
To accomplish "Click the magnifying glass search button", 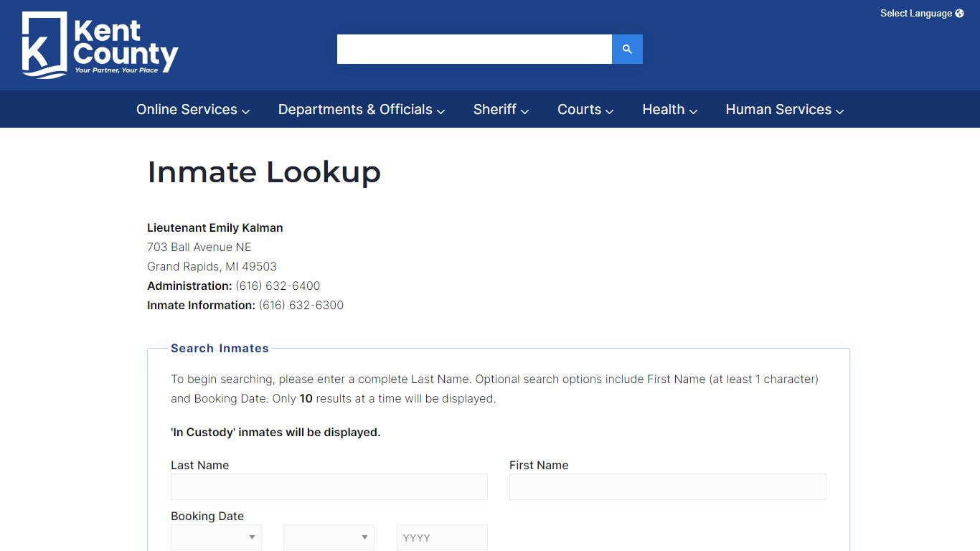I will [x=627, y=49].
